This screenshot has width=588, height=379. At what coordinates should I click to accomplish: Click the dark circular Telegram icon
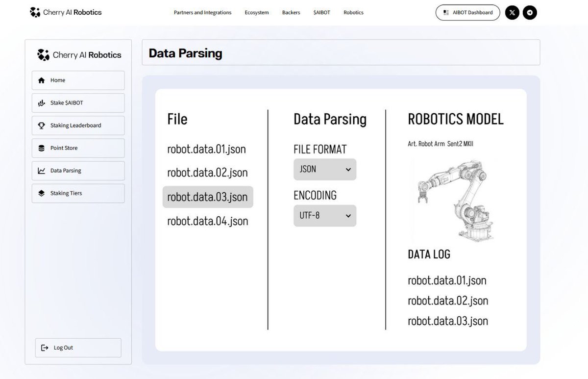530,12
